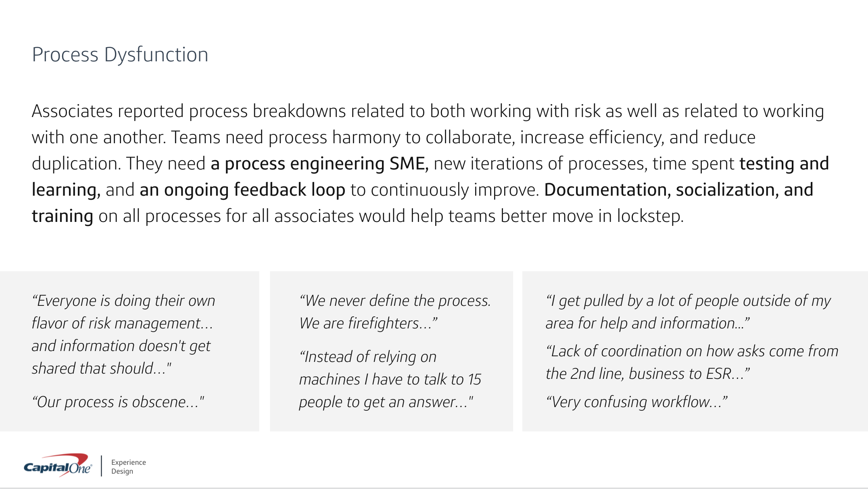Click the bold 'Documentation, socialization, and' text
This screenshot has height=489, width=868.
[678, 190]
